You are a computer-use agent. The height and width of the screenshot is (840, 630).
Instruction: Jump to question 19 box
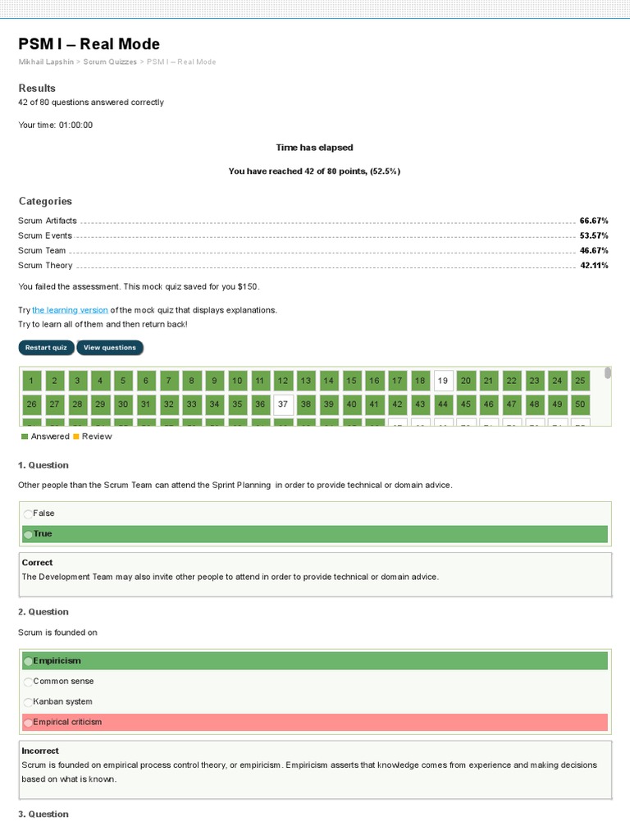pyautogui.click(x=443, y=381)
